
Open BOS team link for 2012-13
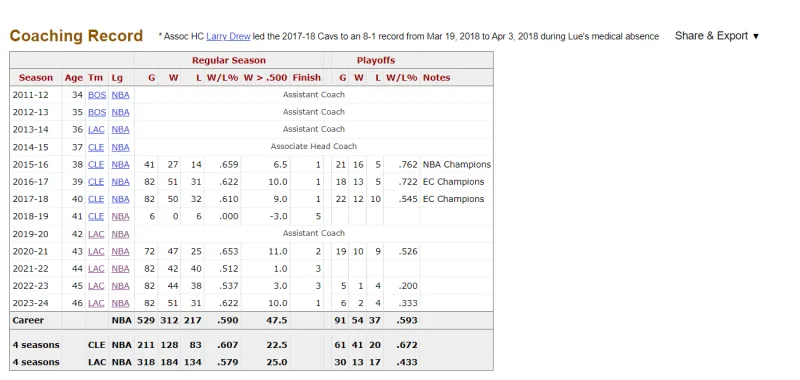click(x=97, y=112)
